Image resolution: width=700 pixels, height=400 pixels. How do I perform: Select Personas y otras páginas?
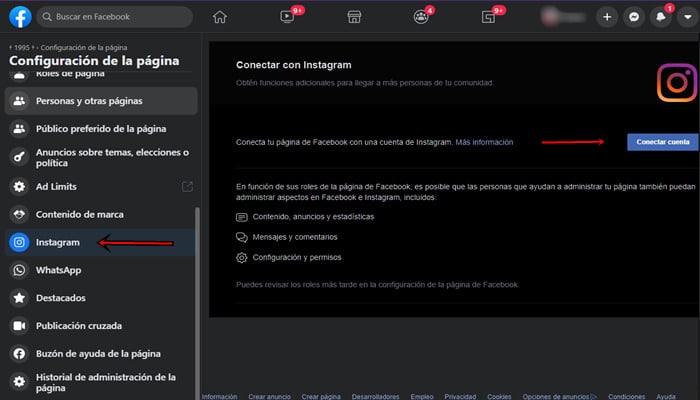click(101, 101)
